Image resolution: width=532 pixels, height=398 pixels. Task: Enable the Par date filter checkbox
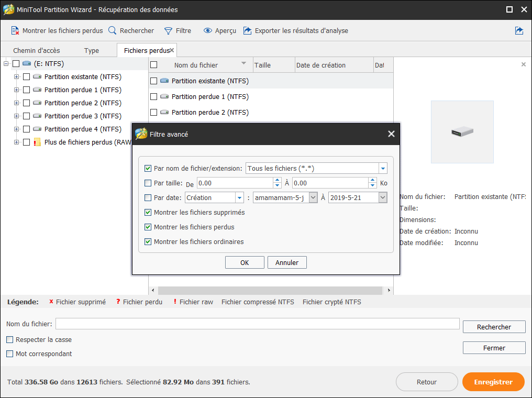click(148, 197)
